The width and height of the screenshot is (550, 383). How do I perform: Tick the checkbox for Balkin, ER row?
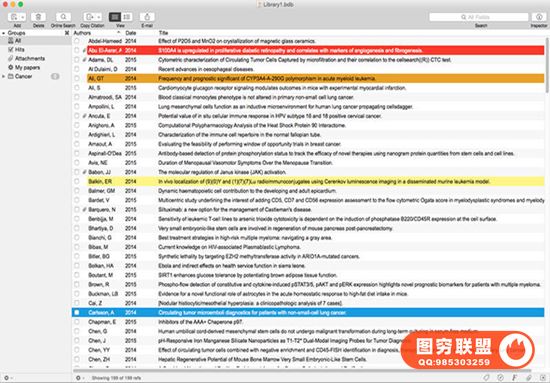pyautogui.click(x=76, y=181)
